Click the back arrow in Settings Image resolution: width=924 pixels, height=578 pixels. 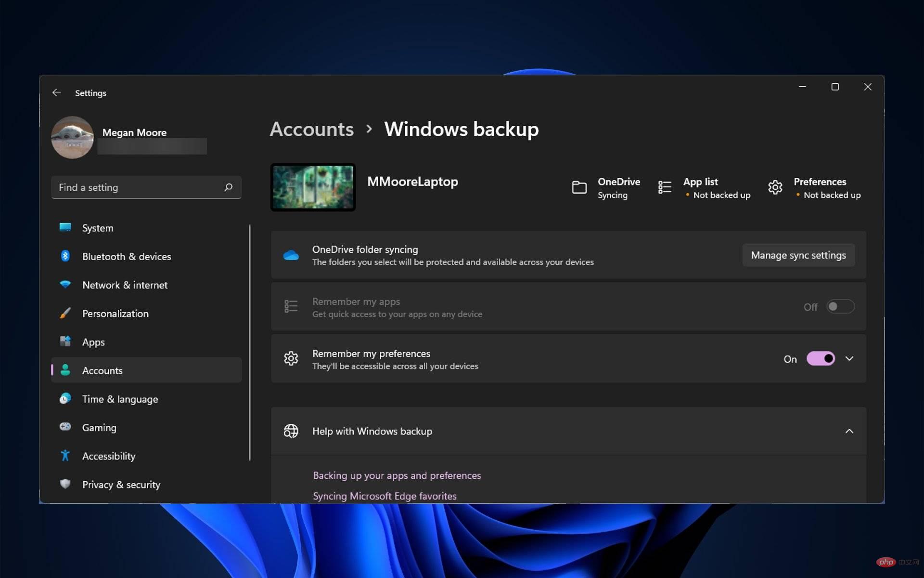(57, 92)
